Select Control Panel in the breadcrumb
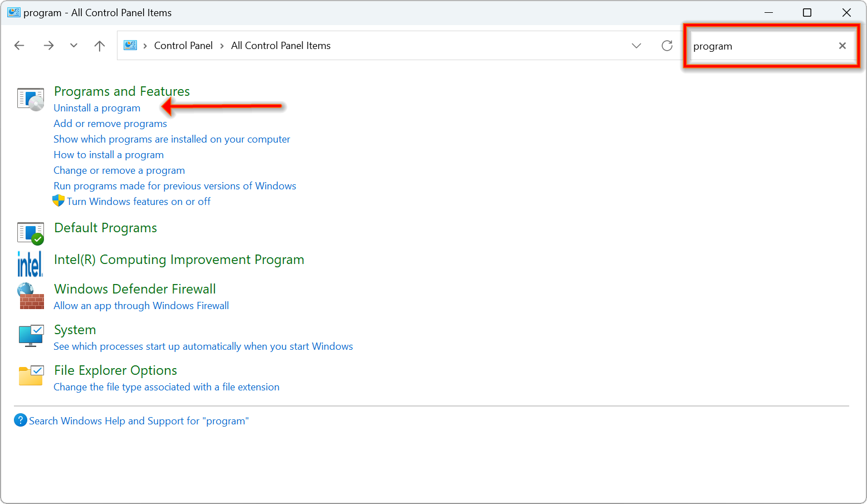 (x=183, y=46)
